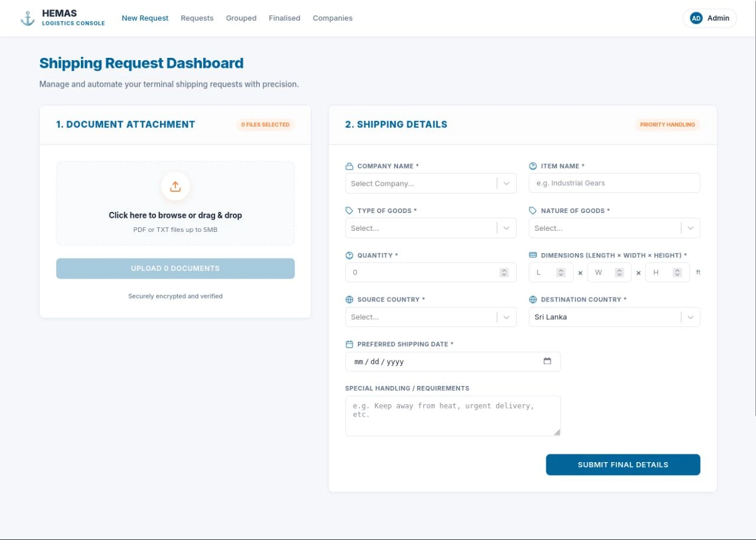The width and height of the screenshot is (756, 540).
Task: Open the date picker calendar icon
Action: point(548,361)
